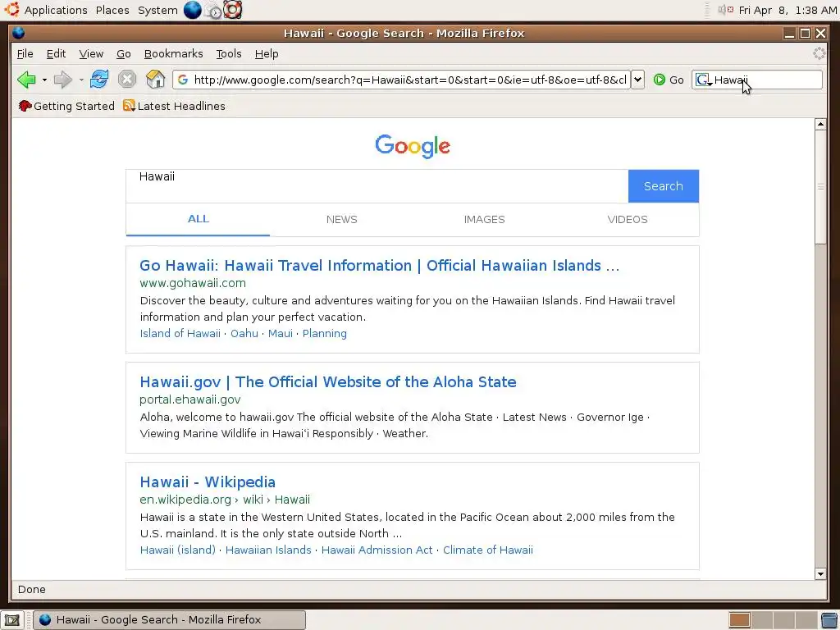Screen dimensions: 840x630
Task: Open the Hawaiian Islands sublink
Action: tap(268, 550)
